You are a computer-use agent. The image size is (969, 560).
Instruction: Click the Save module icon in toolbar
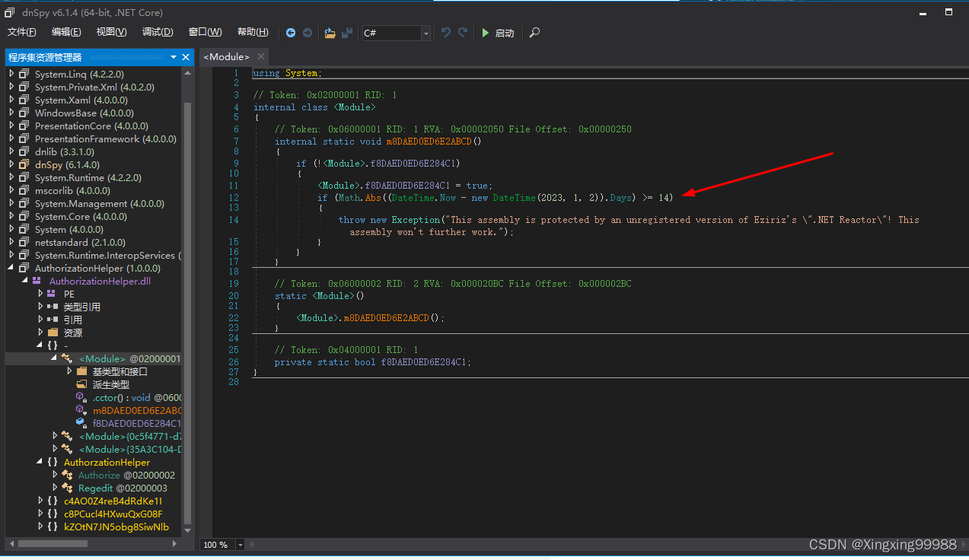[x=346, y=33]
